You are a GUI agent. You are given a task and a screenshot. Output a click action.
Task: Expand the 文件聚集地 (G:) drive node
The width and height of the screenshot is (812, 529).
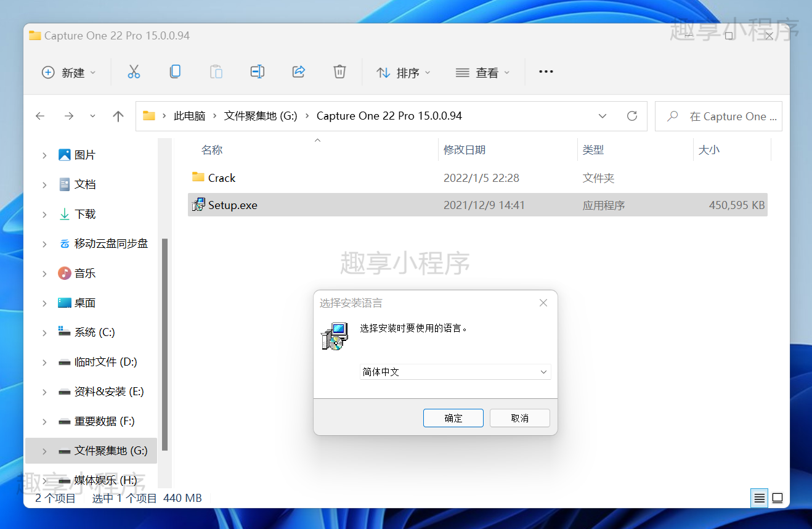click(x=44, y=451)
